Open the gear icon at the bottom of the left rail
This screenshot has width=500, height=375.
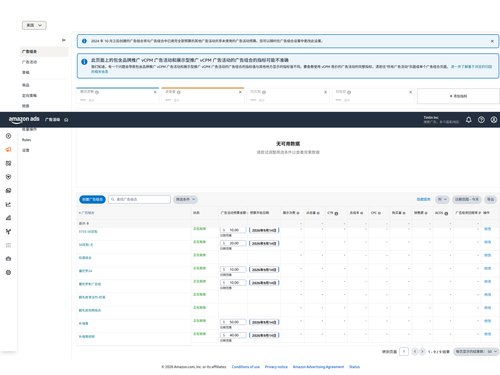(8, 273)
